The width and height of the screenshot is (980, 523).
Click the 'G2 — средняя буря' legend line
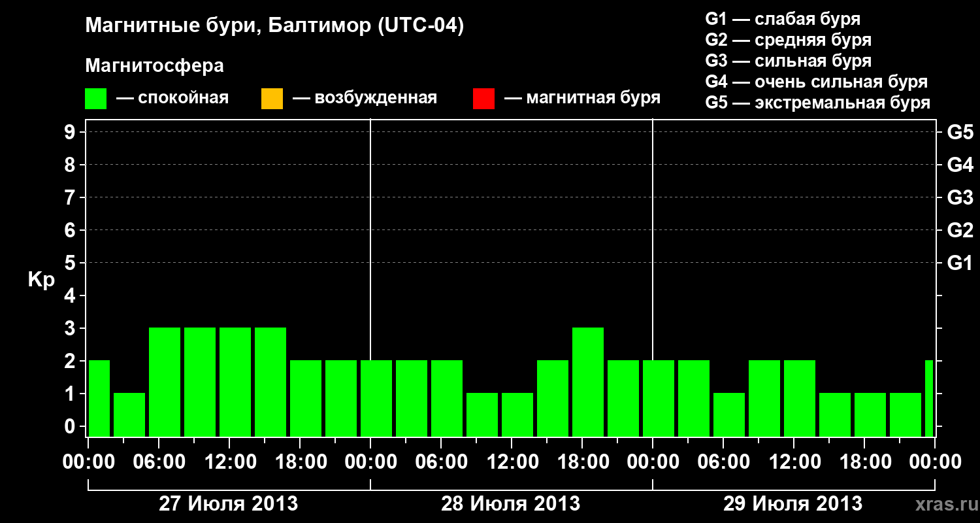[x=788, y=40]
